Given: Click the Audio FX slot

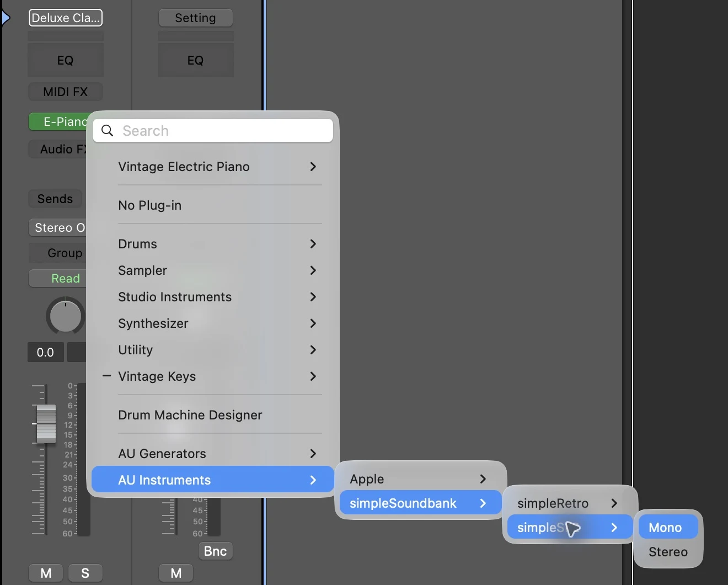Looking at the screenshot, I should pos(58,149).
